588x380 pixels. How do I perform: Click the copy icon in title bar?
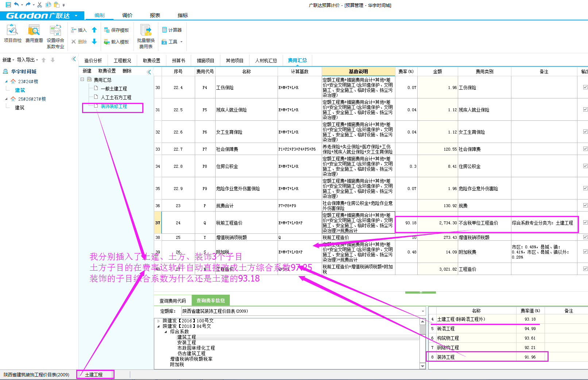click(x=48, y=5)
